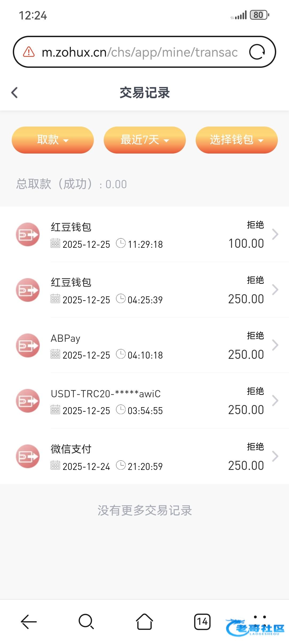Click the browser reload icon

tap(257, 52)
